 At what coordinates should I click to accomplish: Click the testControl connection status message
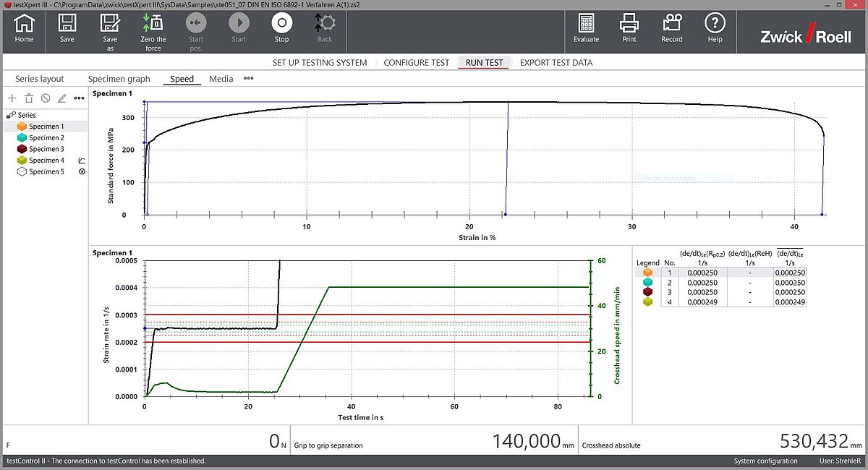106,461
